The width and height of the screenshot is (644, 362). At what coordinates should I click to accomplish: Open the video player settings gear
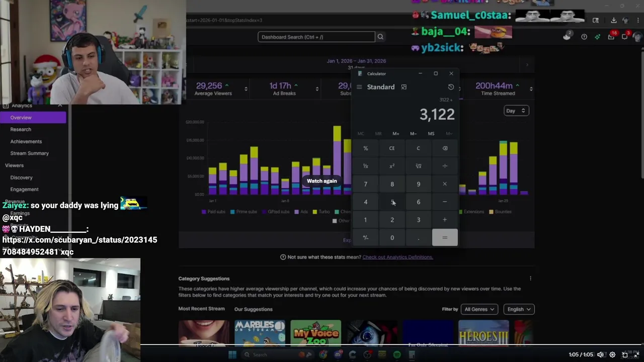(x=612, y=354)
